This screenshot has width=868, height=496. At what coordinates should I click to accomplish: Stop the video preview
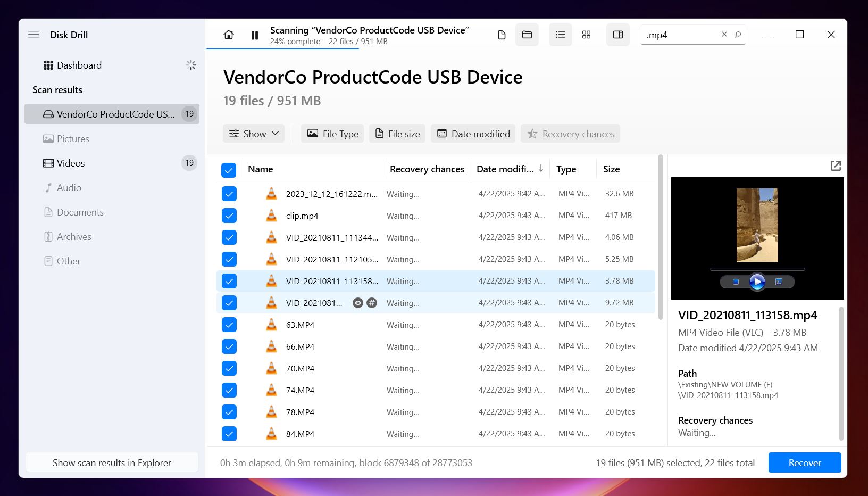click(x=736, y=282)
